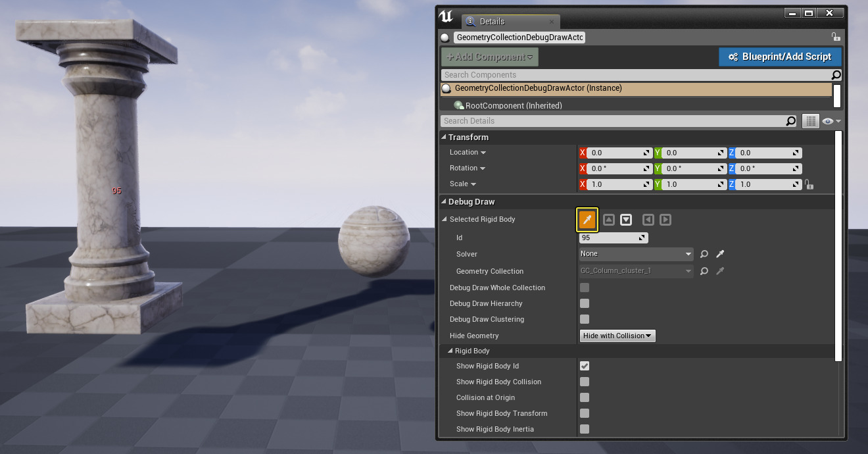The image size is (868, 454).
Task: Click the up arrow beside Selected Rigid Body
Action: pos(609,220)
